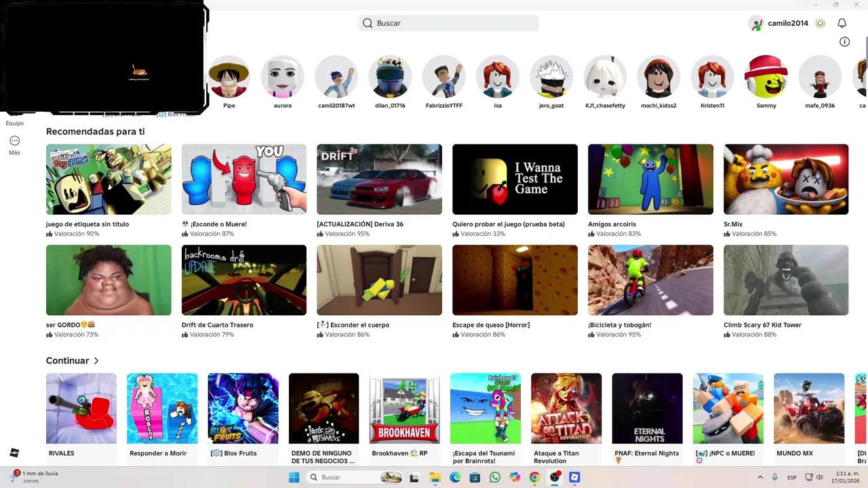Open the Task View taskbar icon
This screenshot has width=868, height=488.
coord(414,478)
